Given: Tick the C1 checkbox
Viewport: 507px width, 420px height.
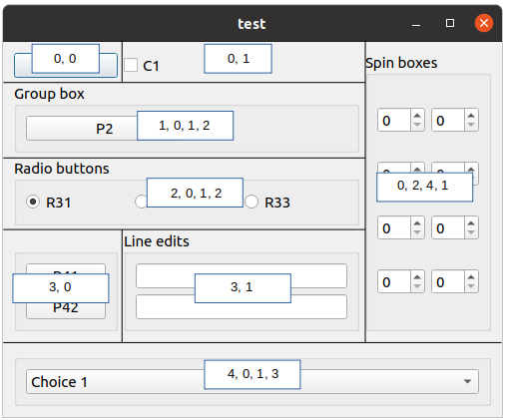Looking at the screenshot, I should pyautogui.click(x=131, y=65).
